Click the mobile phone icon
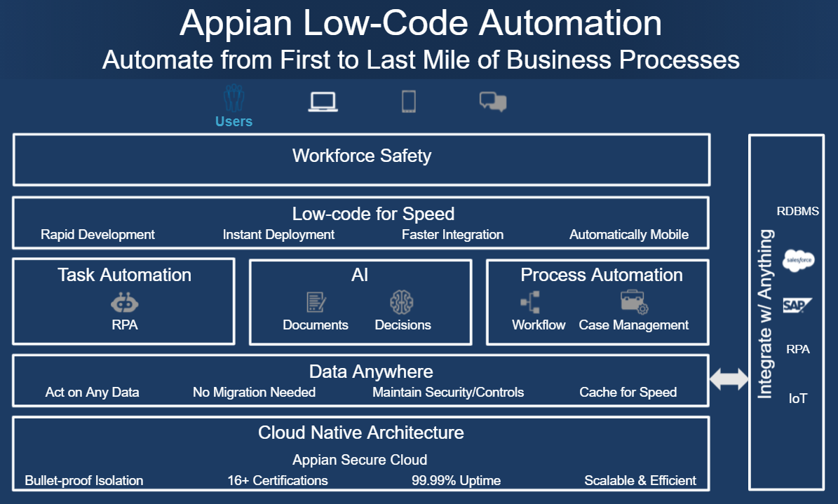This screenshot has width=838, height=504. [x=409, y=102]
